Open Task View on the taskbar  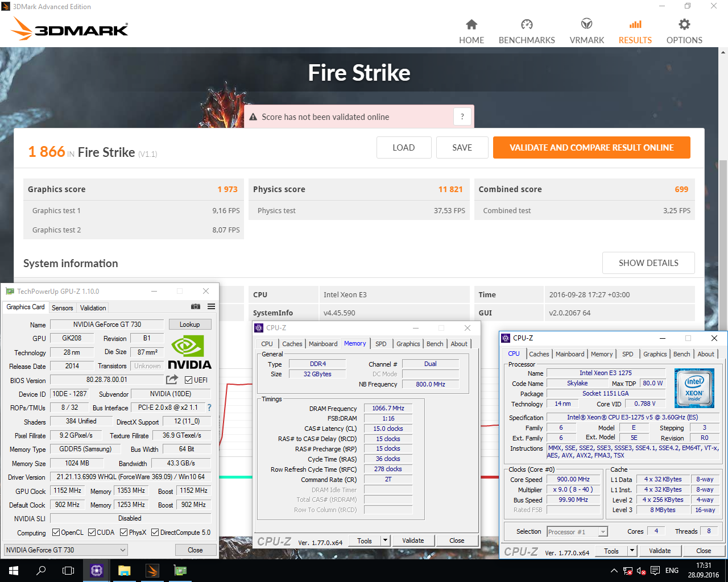point(68,571)
